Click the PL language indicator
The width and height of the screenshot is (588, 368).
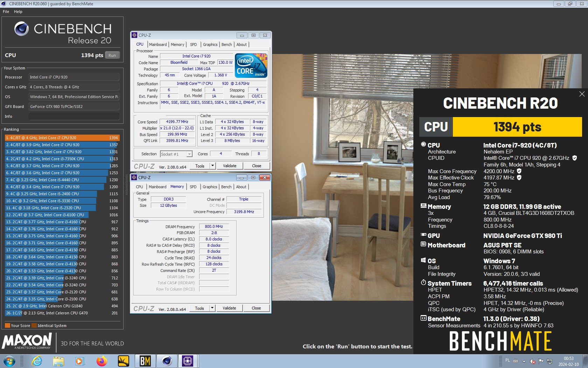tap(507, 360)
